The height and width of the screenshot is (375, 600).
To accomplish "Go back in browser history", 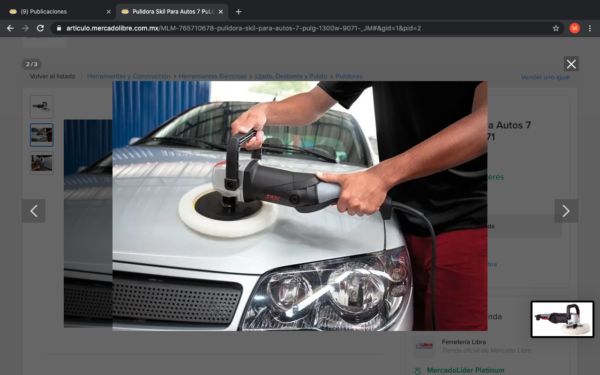I will click(x=10, y=28).
